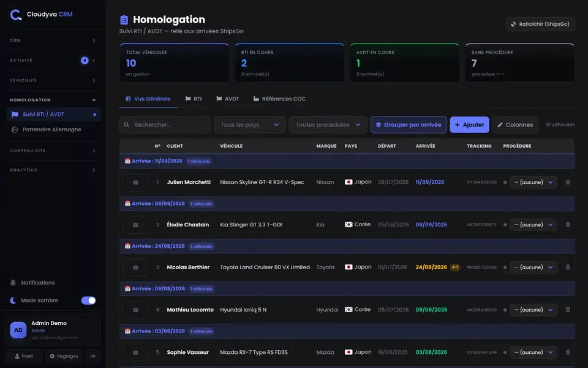Click the Cloudyva CRM logo icon
Screen dimensions: 588x368
[x=15, y=15]
